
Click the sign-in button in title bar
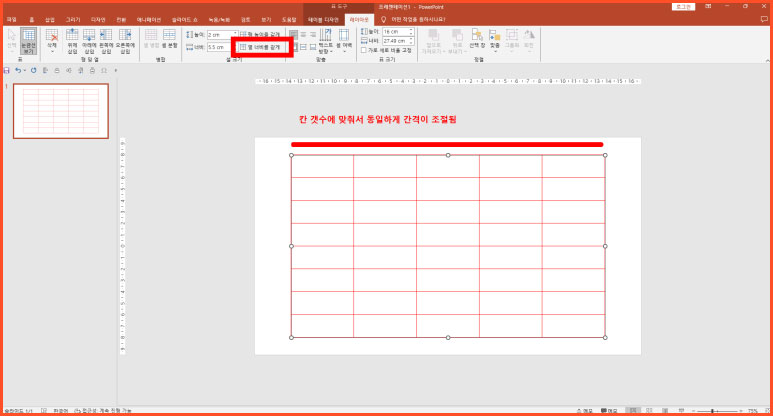pyautogui.click(x=683, y=7)
